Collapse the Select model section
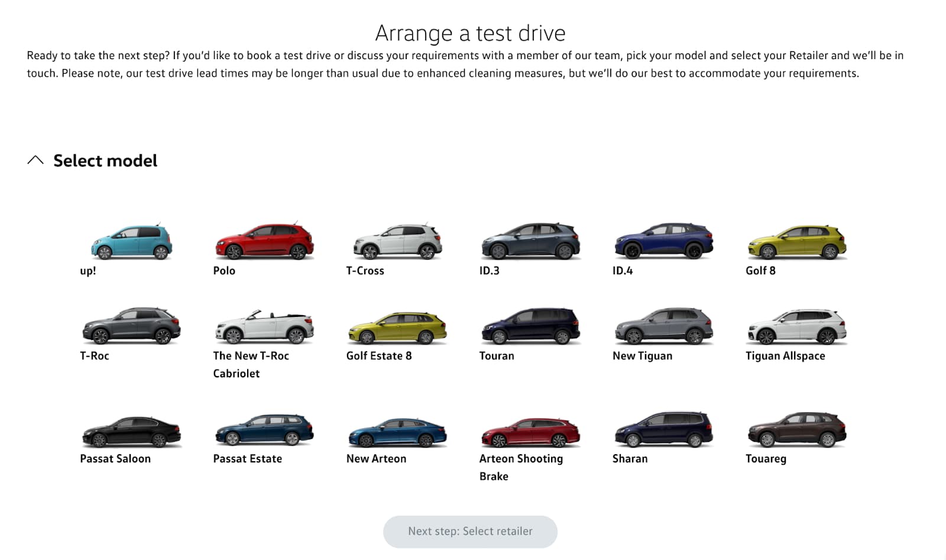Viewport: 946px width, 560px height. (36, 160)
